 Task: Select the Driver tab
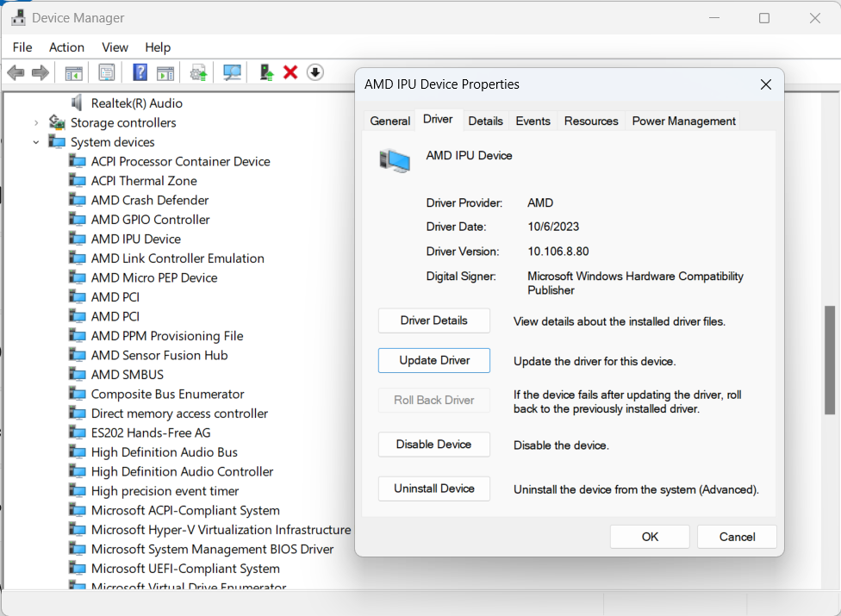point(438,120)
